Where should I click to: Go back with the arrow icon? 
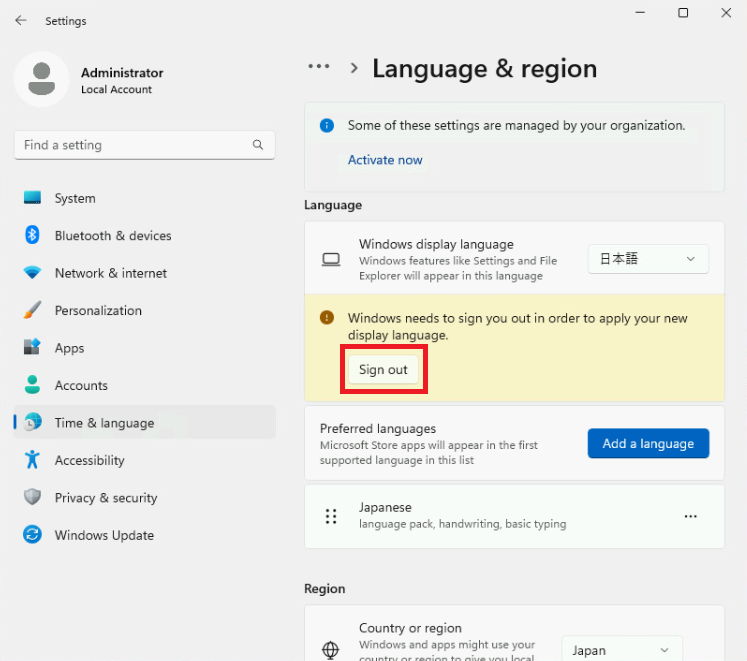tap(20, 20)
